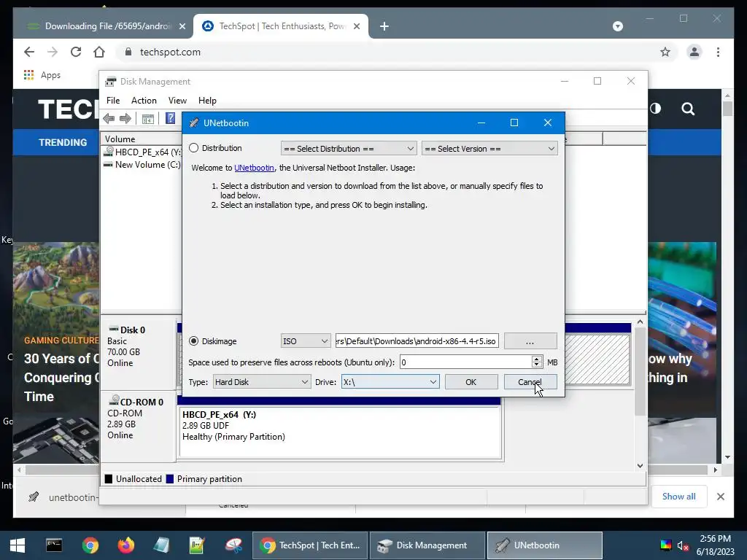Select the CD-ROM 0 label panel
Viewport: 747px width, 560px height.
click(x=138, y=426)
